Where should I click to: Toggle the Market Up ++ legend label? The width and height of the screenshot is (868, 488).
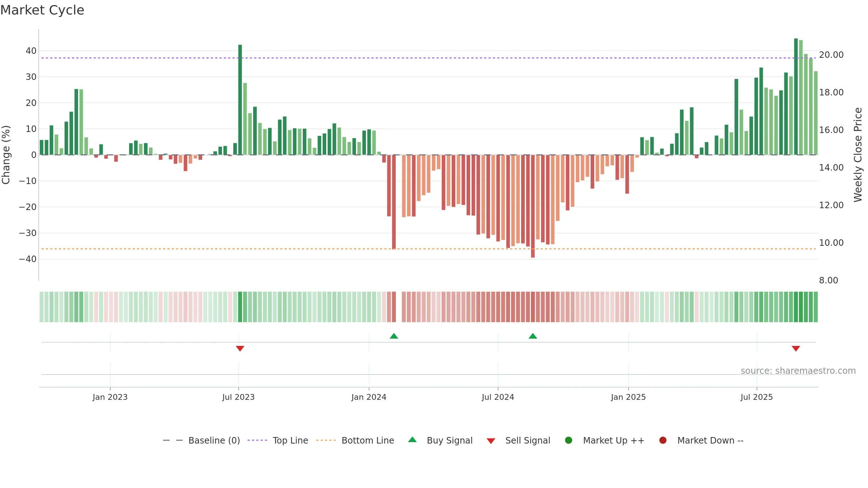coord(614,441)
